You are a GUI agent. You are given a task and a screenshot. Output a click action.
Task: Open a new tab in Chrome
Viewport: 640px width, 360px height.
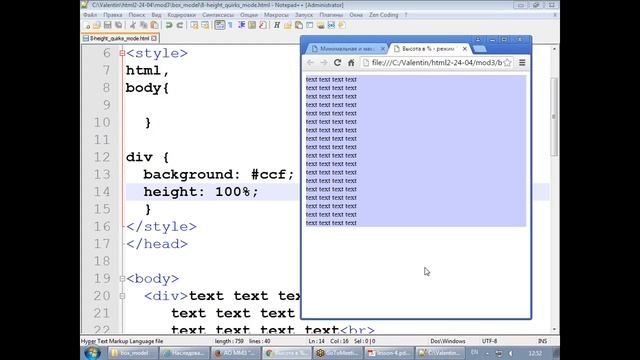pyautogui.click(x=480, y=49)
